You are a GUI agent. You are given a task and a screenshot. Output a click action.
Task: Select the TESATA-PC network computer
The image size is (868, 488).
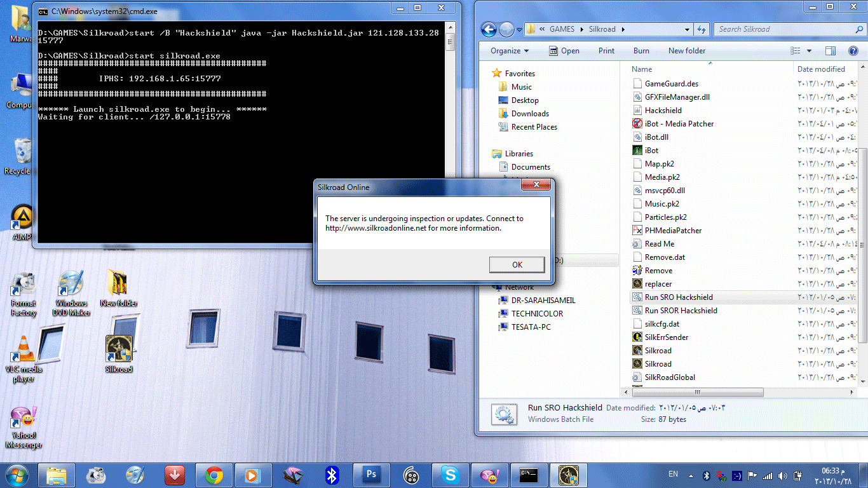pos(524,327)
